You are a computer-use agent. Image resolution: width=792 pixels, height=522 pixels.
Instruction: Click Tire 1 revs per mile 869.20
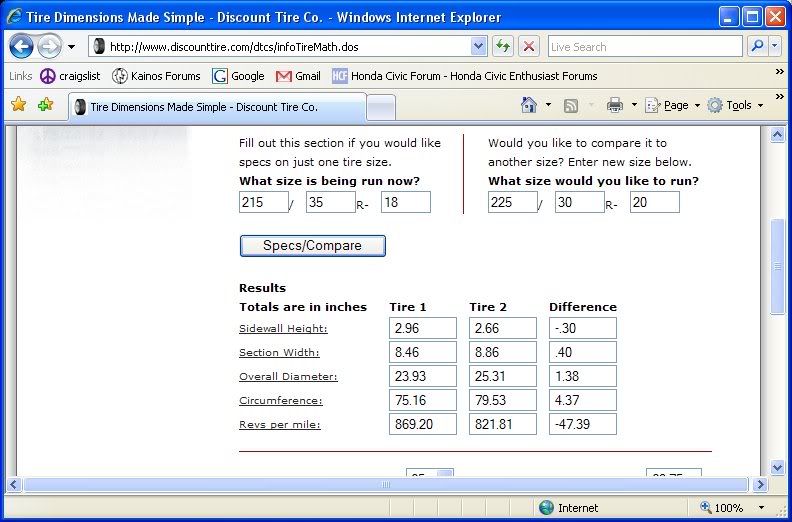tap(423, 424)
